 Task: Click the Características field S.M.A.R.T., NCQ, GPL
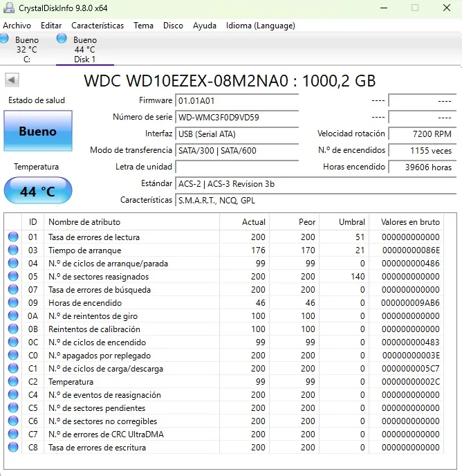pos(315,201)
